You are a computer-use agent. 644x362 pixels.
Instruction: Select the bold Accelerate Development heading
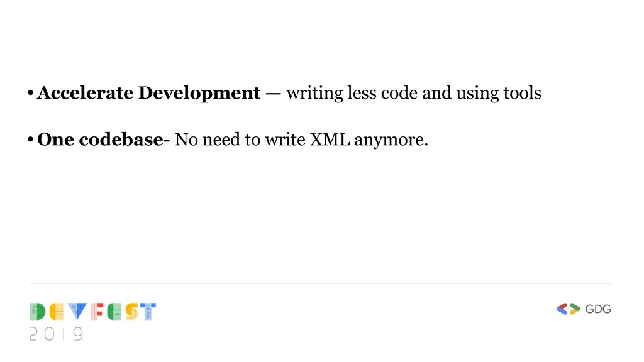pyautogui.click(x=148, y=93)
